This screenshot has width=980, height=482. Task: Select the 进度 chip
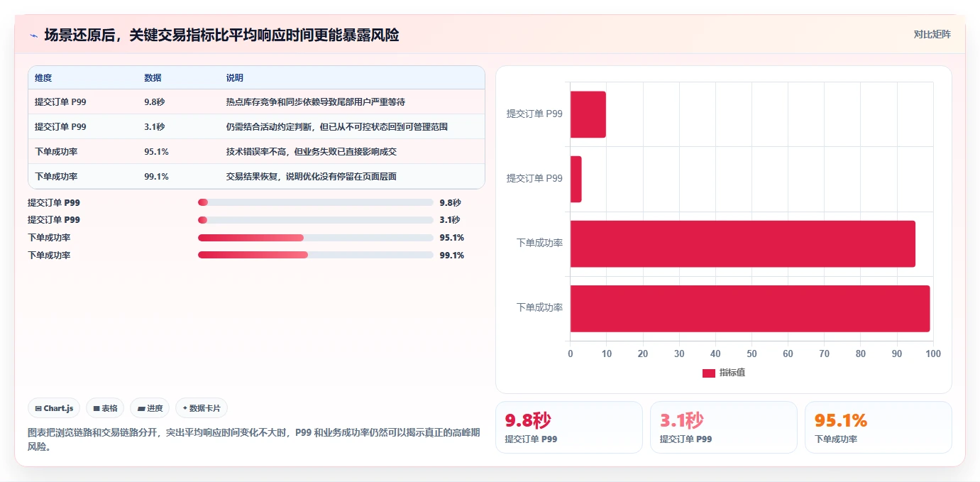click(x=150, y=408)
